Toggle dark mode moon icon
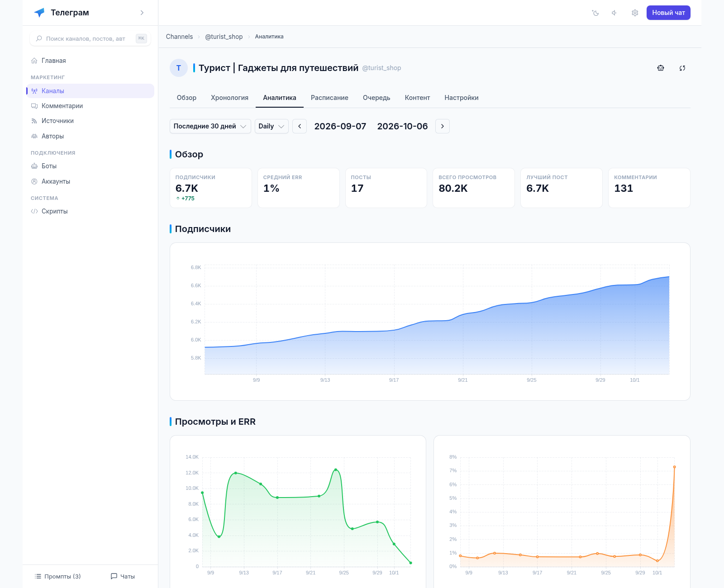Image resolution: width=724 pixels, height=588 pixels. [x=595, y=13]
